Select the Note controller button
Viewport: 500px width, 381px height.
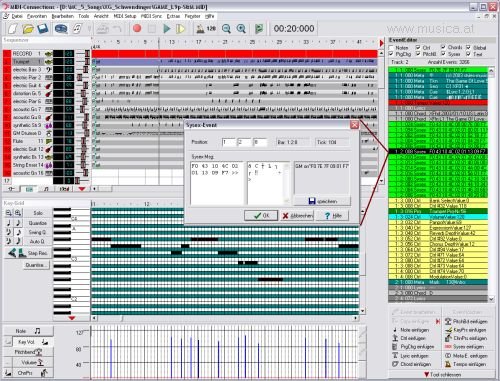tap(28, 331)
